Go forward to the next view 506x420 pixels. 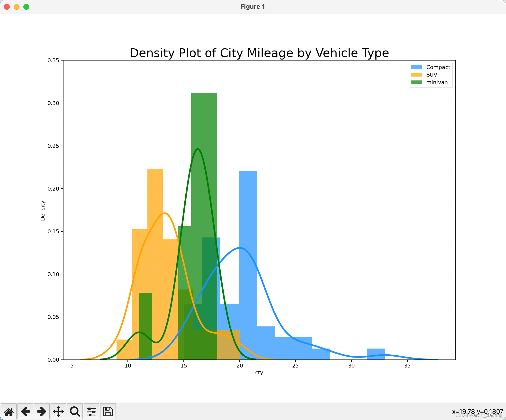click(42, 411)
